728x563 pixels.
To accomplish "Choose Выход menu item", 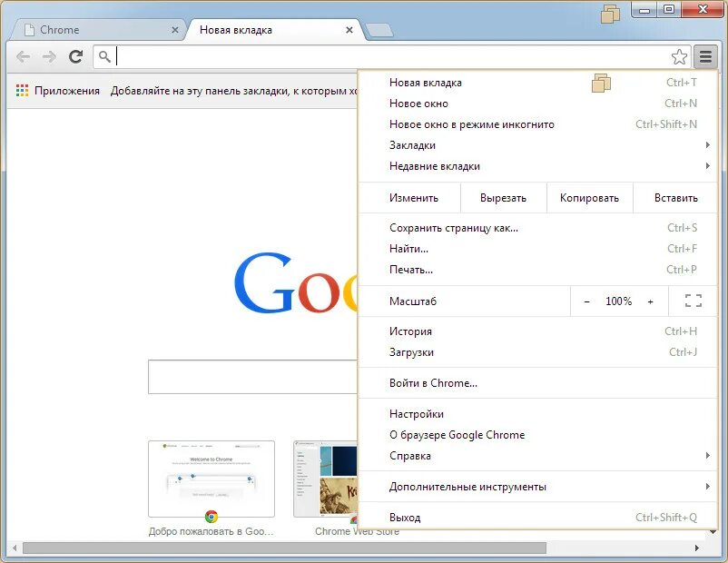I will [x=538, y=517].
